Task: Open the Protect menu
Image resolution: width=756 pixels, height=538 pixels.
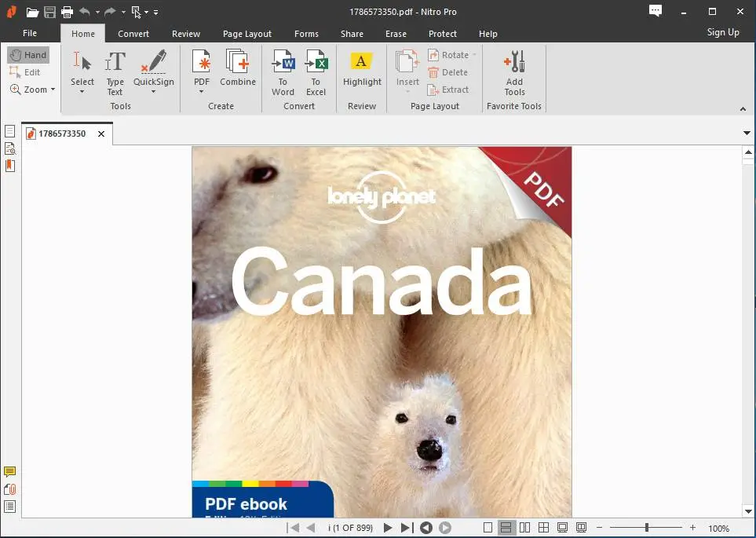Action: tap(442, 34)
